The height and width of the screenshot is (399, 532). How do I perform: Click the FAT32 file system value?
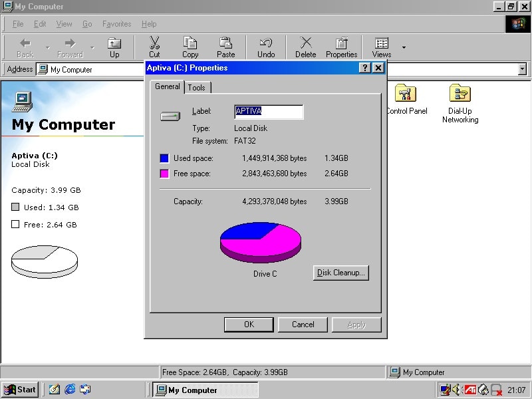(x=245, y=141)
